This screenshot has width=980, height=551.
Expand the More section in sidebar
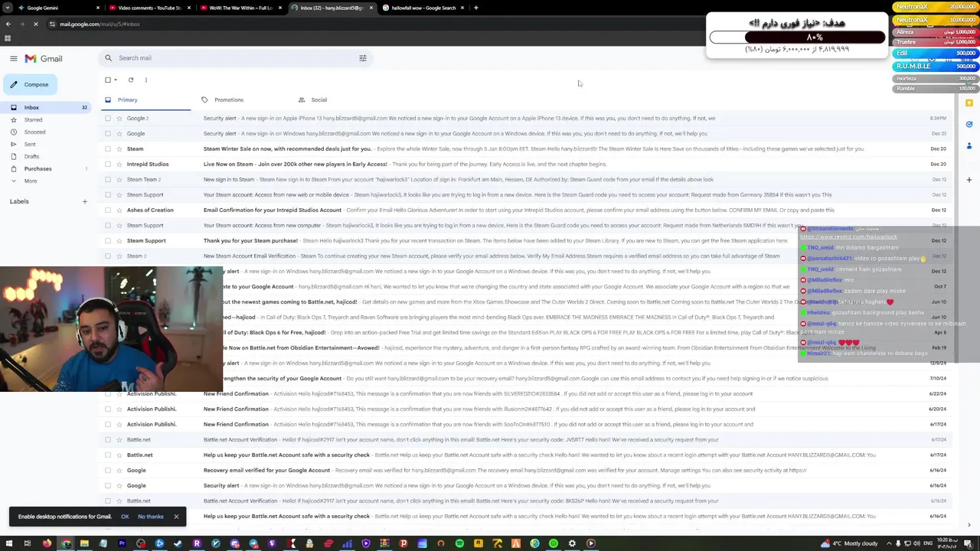pyautogui.click(x=30, y=181)
